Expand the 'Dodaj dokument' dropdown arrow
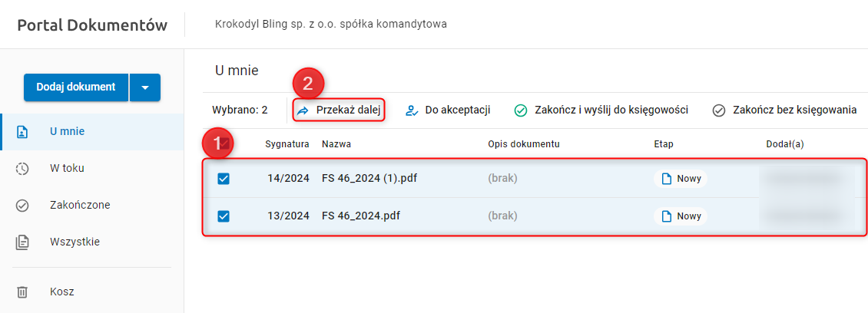 click(x=145, y=87)
